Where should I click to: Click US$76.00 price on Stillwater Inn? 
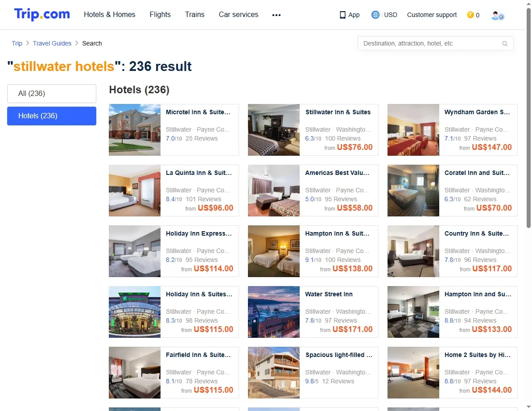click(x=355, y=147)
